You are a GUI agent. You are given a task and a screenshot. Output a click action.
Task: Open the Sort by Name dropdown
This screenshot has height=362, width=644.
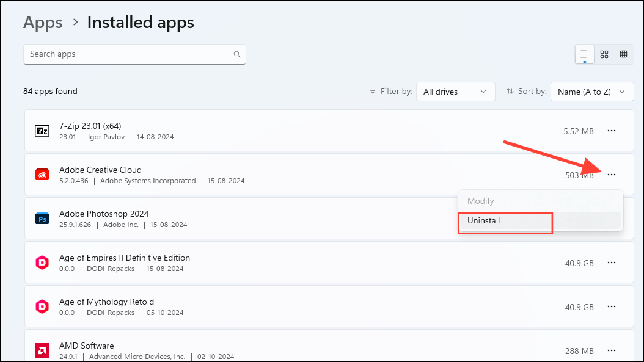[x=592, y=92]
